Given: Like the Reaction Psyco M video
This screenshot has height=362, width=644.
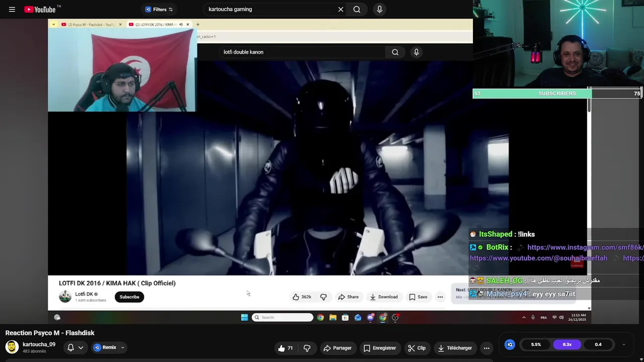Looking at the screenshot, I should click(285, 348).
